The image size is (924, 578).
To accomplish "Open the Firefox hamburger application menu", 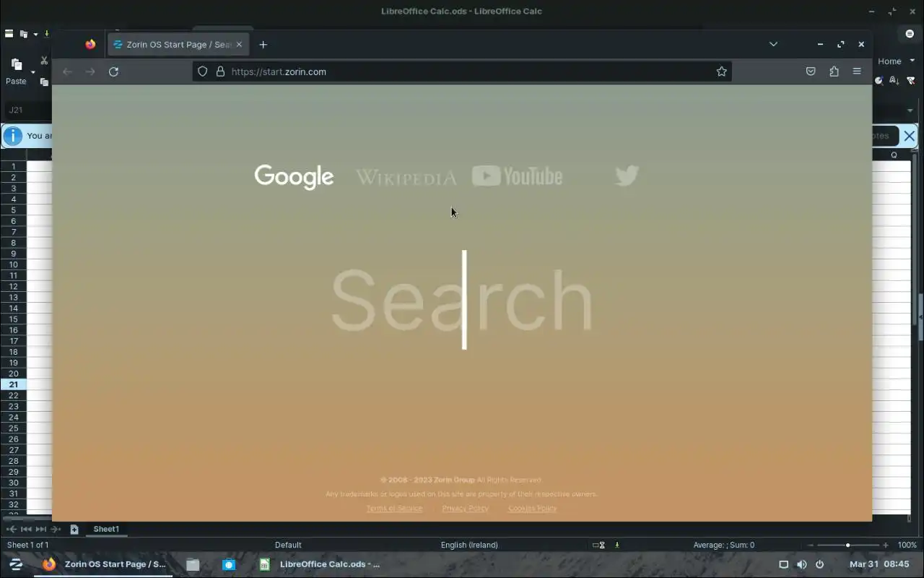I will (857, 72).
